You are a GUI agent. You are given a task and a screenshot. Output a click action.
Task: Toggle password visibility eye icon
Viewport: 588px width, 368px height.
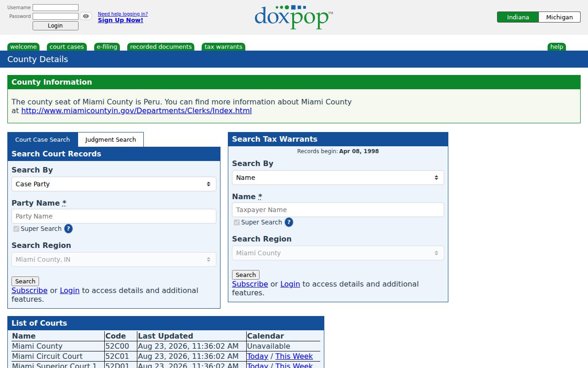point(86,16)
